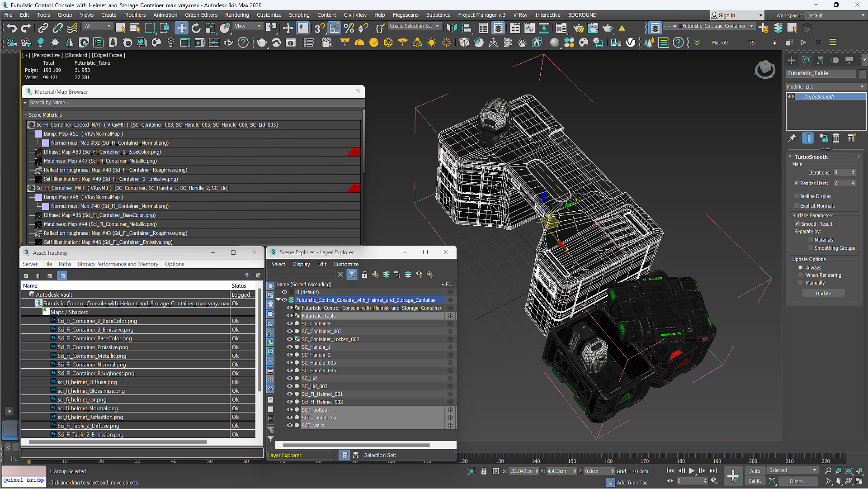This screenshot has width=868, height=489.
Task: Click the Pan View hand icon
Action: [839, 481]
